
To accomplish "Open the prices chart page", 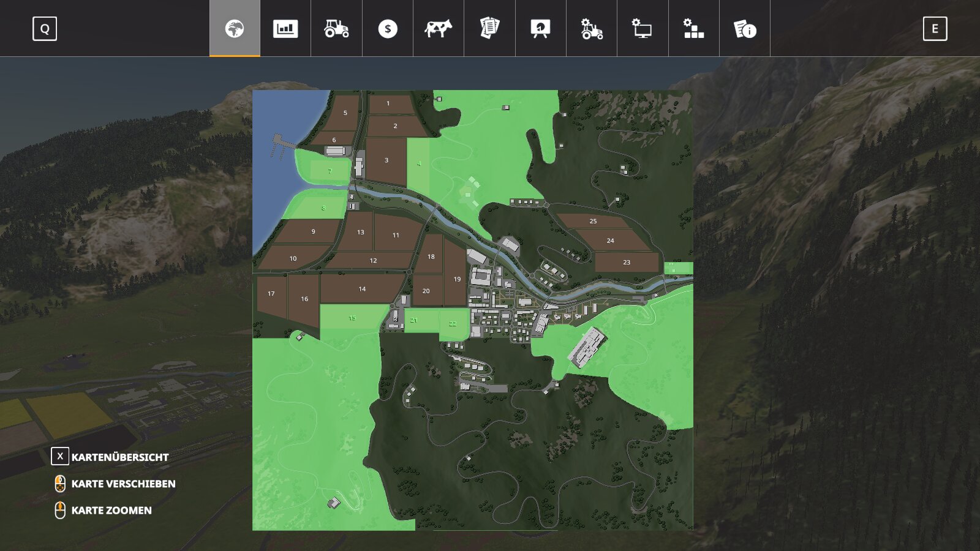I will (x=285, y=29).
